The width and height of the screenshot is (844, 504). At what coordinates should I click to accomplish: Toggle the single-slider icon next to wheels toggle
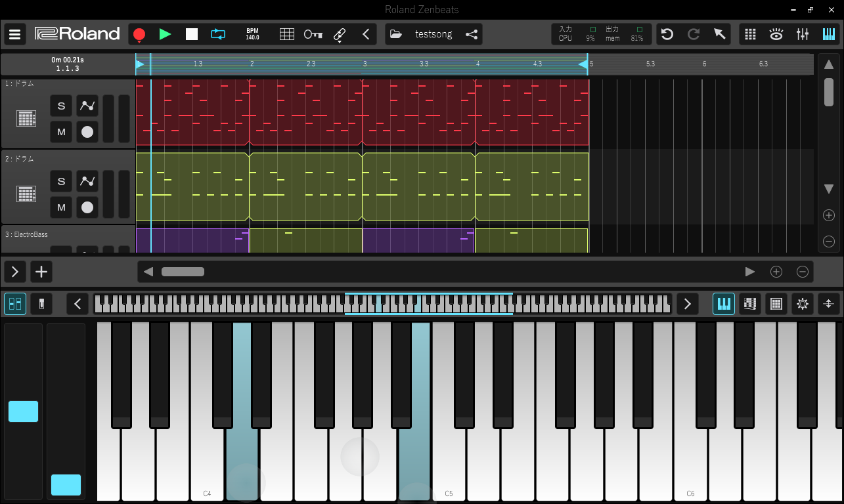coord(41,304)
